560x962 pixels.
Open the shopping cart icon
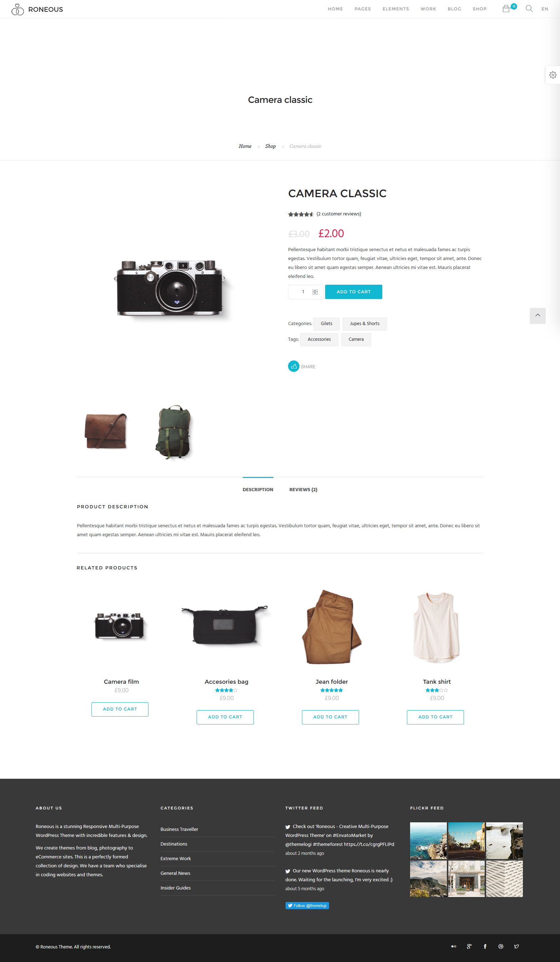[506, 9]
